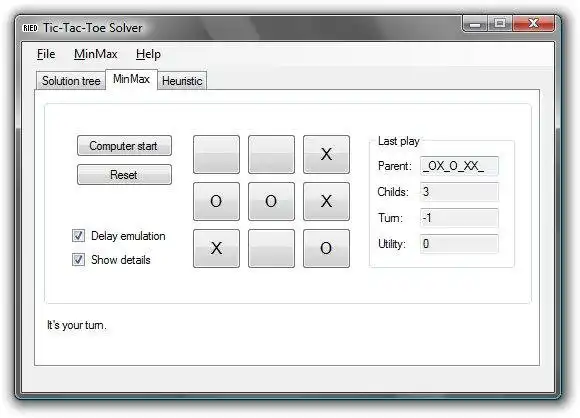Play in the empty top-left cell
Screen dimensions: 580x418
coord(216,154)
